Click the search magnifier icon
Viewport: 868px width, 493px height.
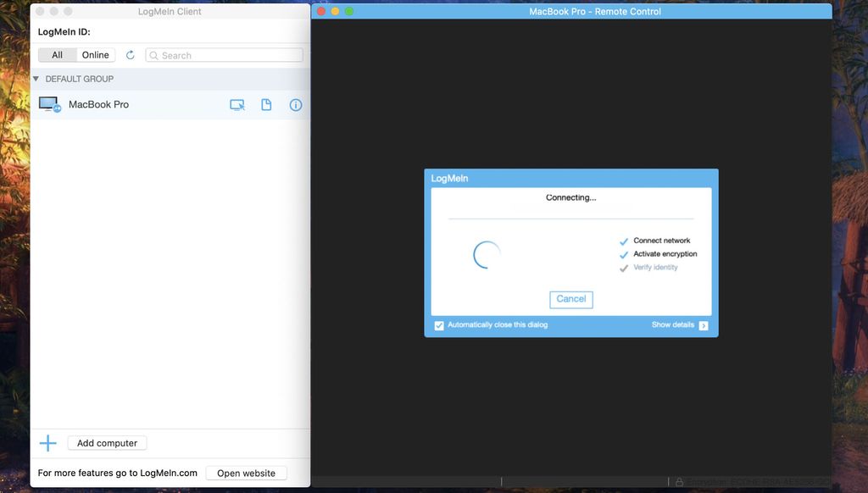153,55
